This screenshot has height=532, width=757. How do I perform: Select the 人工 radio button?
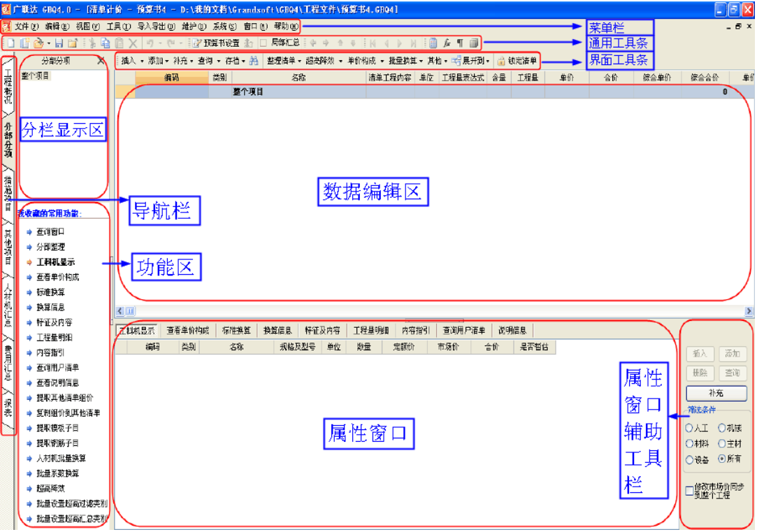[690, 428]
